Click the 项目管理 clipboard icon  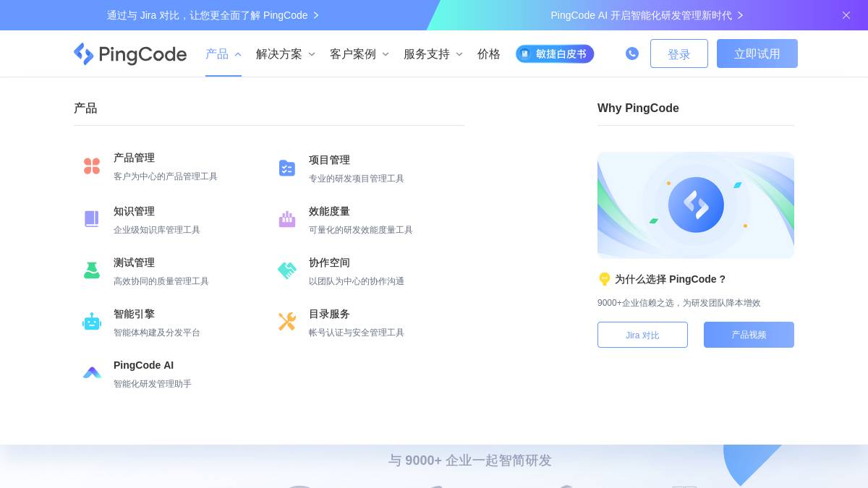(x=287, y=168)
